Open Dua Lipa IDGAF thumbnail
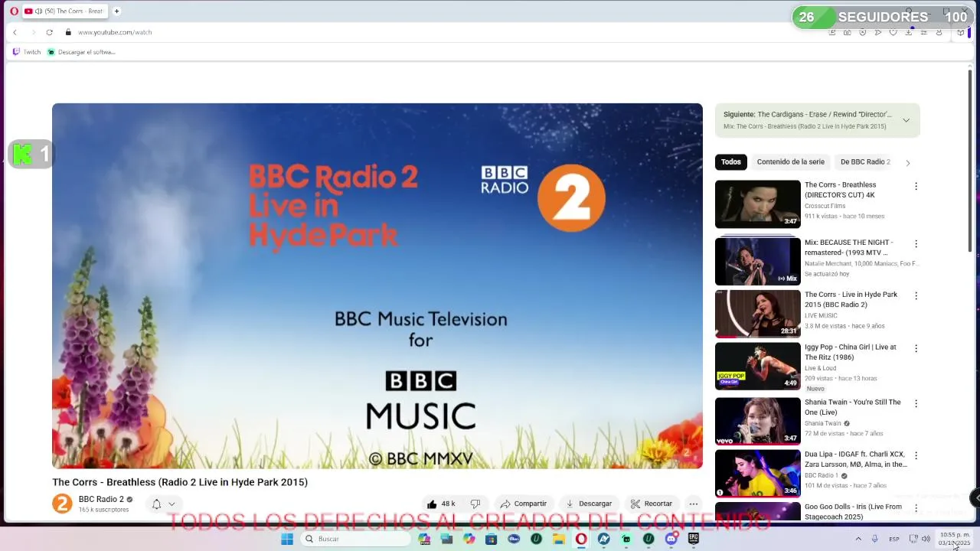Viewport: 980px width, 551px height. coord(757,474)
